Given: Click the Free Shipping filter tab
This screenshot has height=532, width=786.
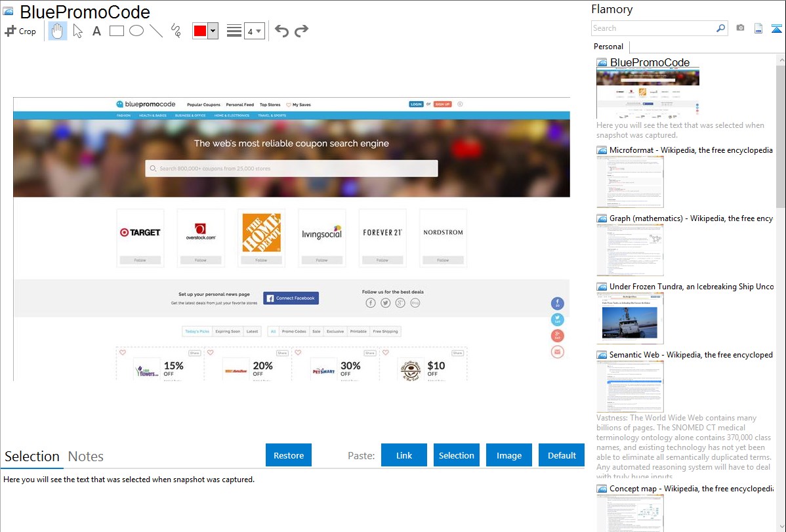Looking at the screenshot, I should coord(386,331).
